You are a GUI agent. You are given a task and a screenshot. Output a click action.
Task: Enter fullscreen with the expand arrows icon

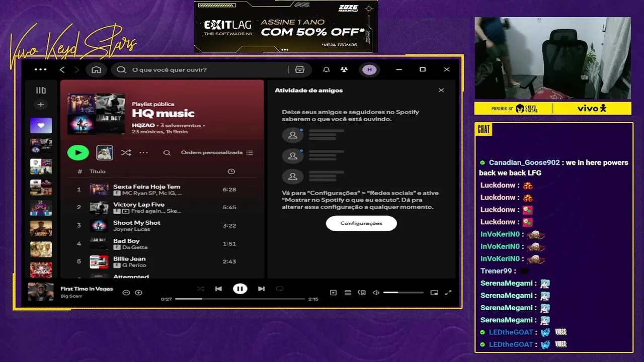click(x=448, y=293)
